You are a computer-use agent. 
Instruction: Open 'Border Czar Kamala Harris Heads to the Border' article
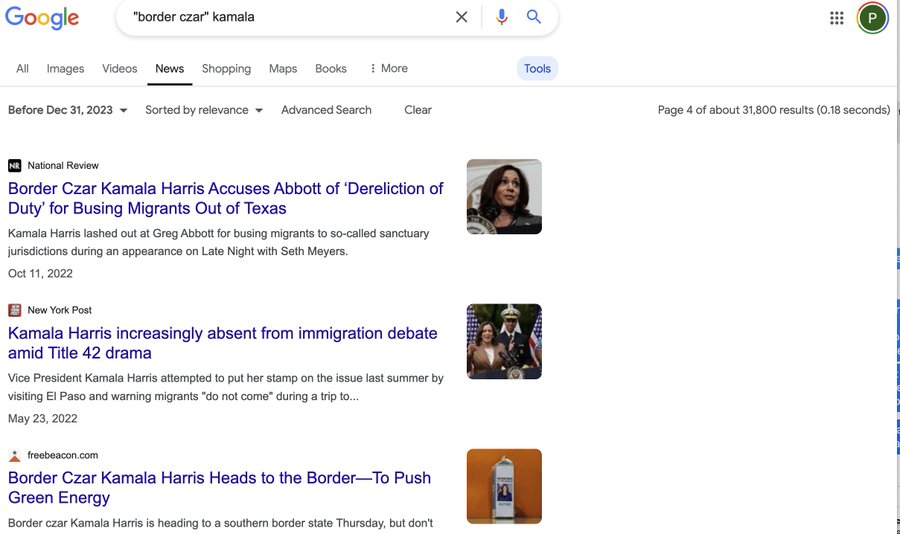pos(219,487)
